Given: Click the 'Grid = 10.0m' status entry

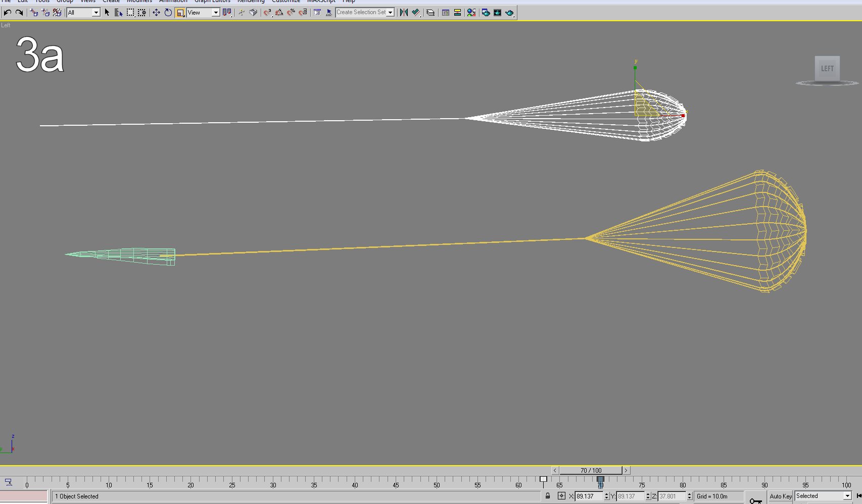Looking at the screenshot, I should [712, 496].
